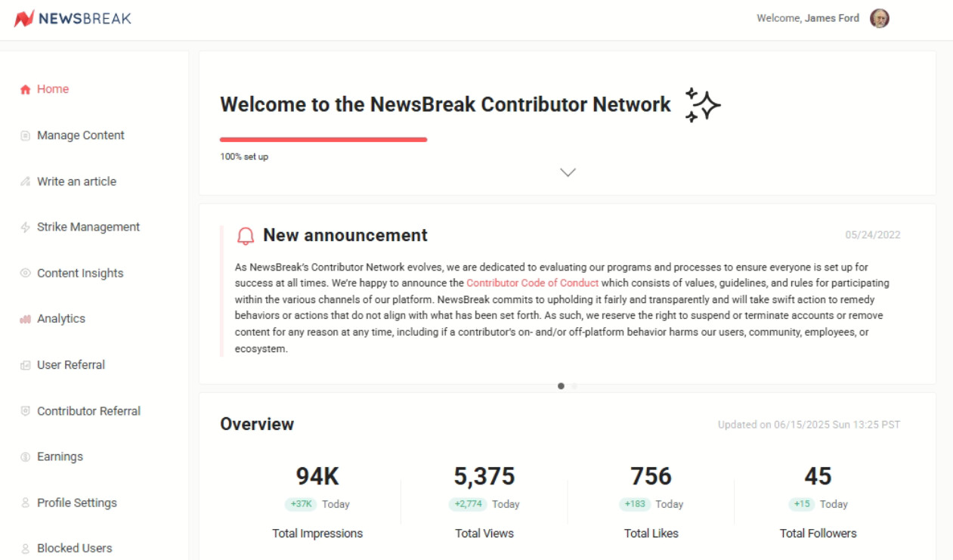Click the Home house icon in sidebar

(25, 89)
